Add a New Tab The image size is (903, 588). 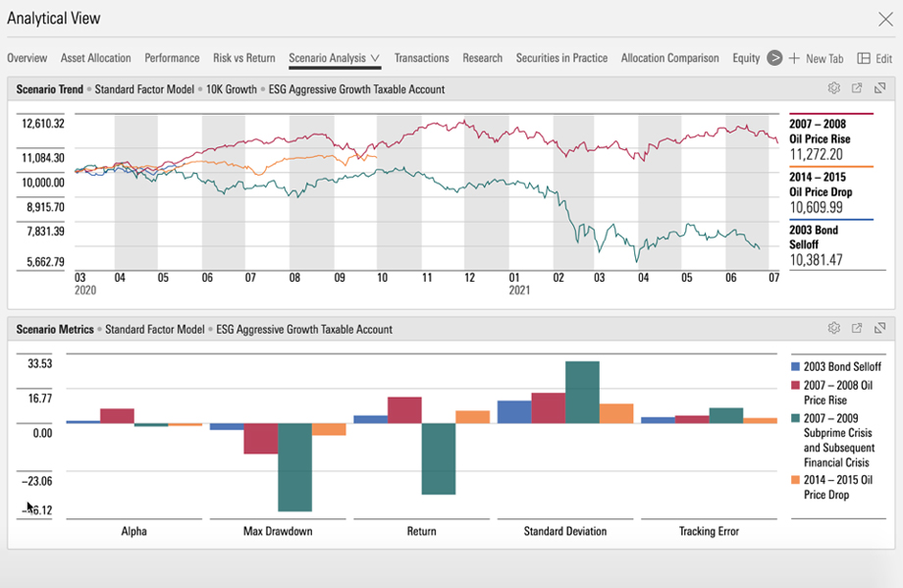click(x=816, y=59)
